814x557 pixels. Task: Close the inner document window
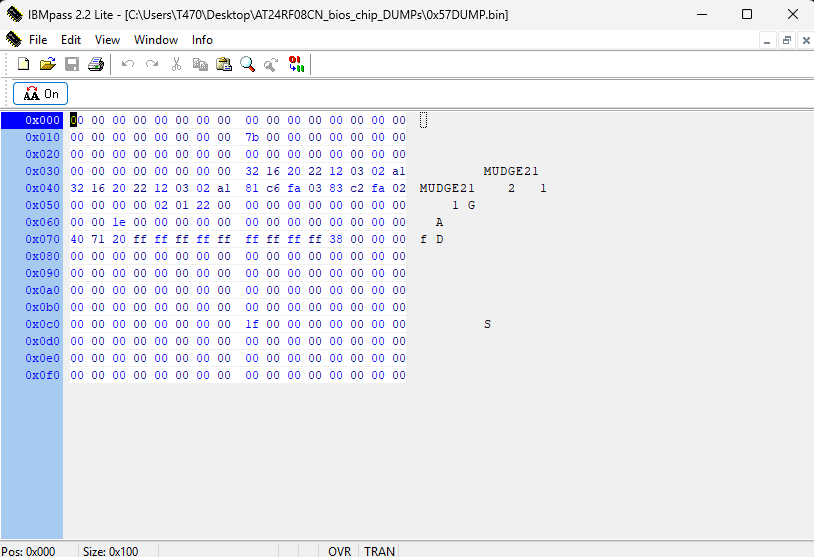[x=806, y=40]
